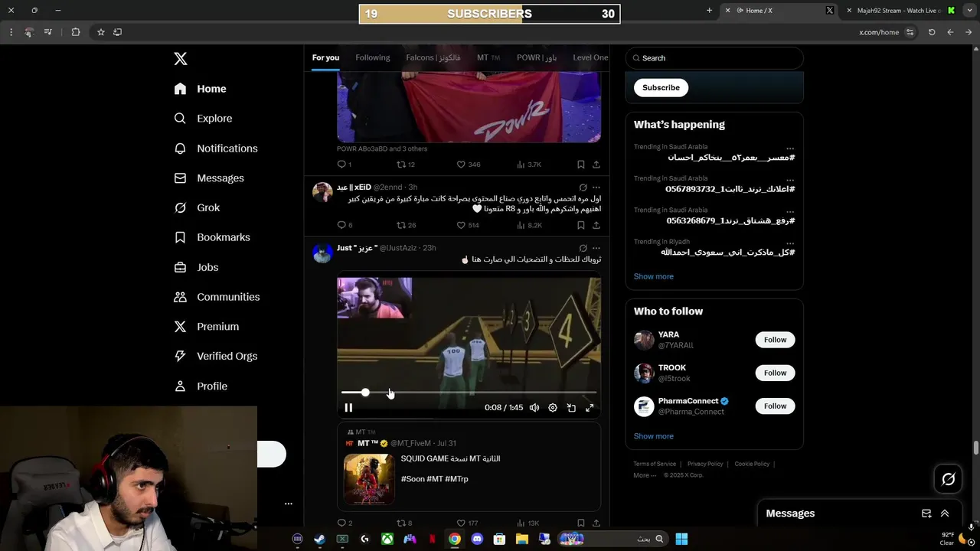
Task: Open Cookie Policy link
Action: [x=752, y=464]
